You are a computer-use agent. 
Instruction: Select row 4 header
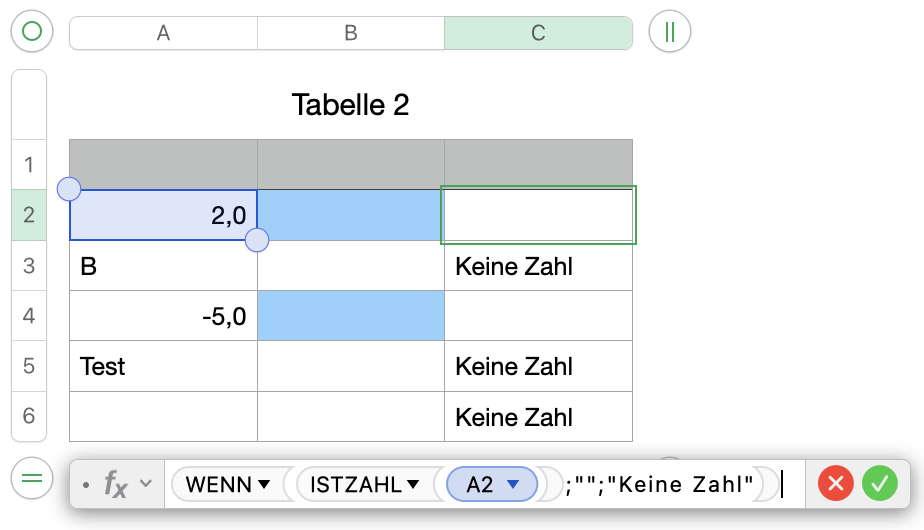pos(28,316)
